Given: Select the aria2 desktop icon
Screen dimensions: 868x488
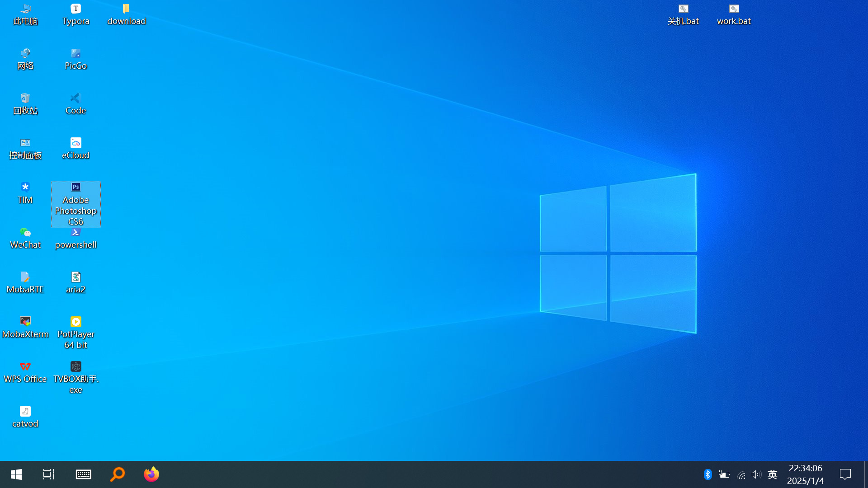Looking at the screenshot, I should (76, 283).
